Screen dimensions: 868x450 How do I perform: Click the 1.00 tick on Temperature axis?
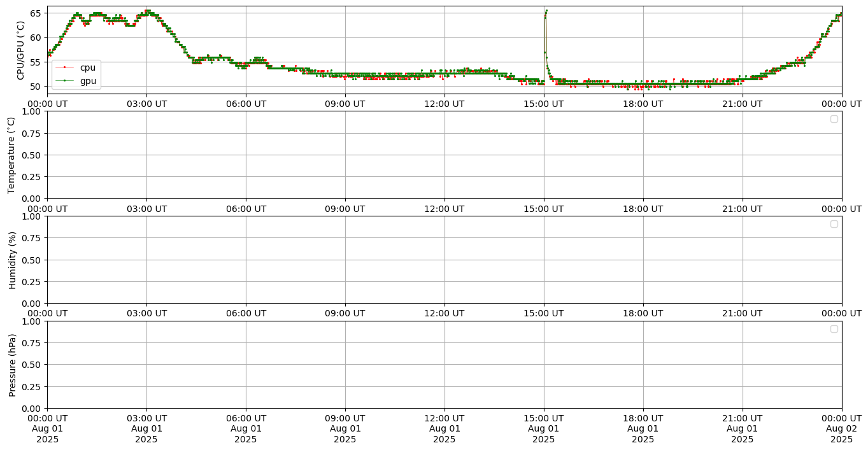pos(32,111)
